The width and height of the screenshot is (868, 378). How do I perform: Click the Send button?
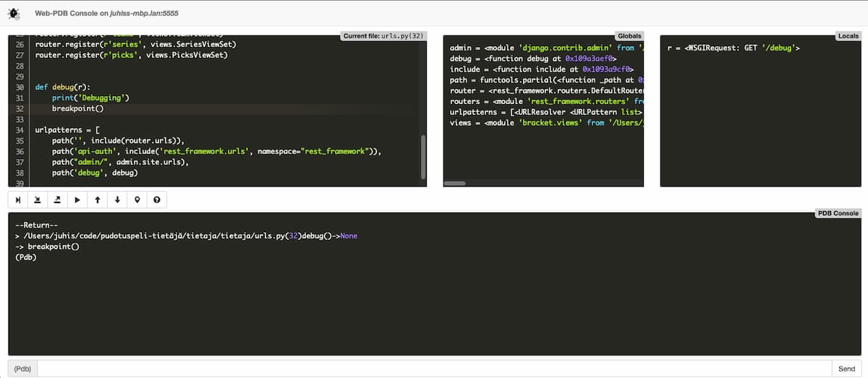846,369
